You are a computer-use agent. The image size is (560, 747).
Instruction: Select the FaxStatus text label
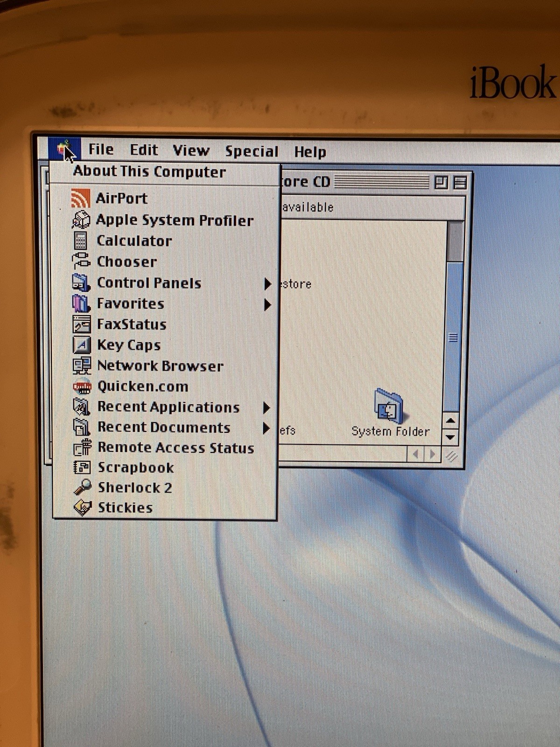pyautogui.click(x=132, y=324)
